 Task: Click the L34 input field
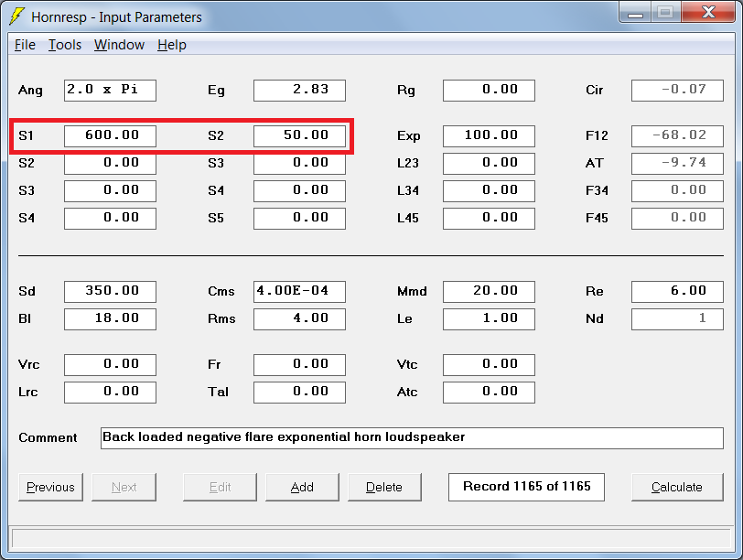[489, 191]
